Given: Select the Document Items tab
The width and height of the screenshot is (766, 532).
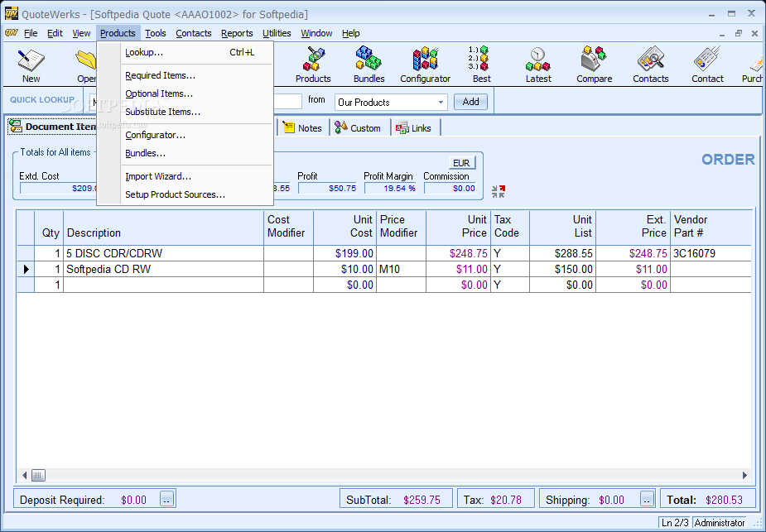Looking at the screenshot, I should (x=52, y=127).
